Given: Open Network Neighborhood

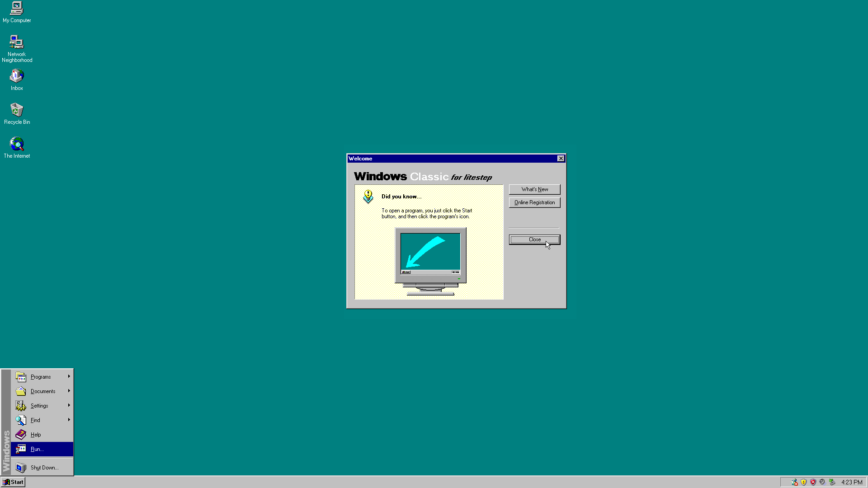Looking at the screenshot, I should point(17,43).
